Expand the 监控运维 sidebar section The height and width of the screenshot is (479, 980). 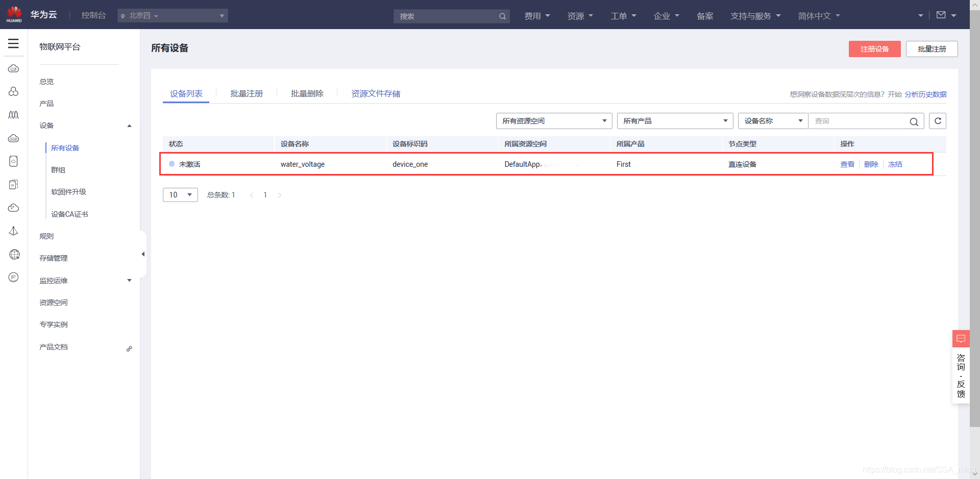point(129,281)
